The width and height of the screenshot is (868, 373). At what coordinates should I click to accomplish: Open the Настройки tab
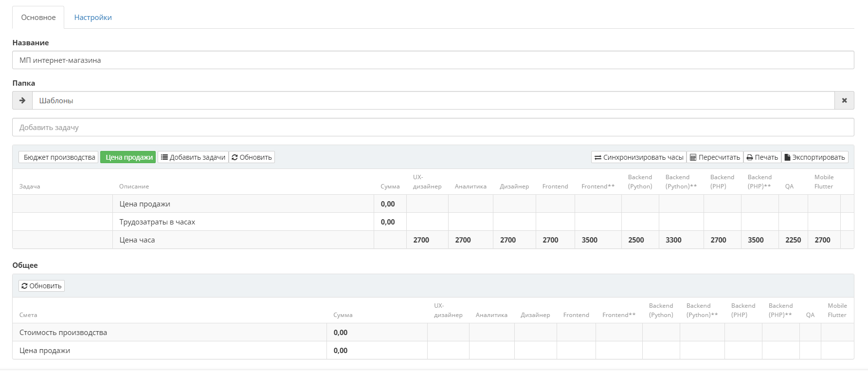pyautogui.click(x=93, y=18)
